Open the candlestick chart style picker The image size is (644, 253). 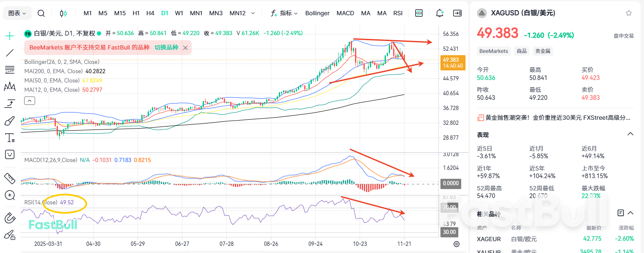tap(63, 13)
